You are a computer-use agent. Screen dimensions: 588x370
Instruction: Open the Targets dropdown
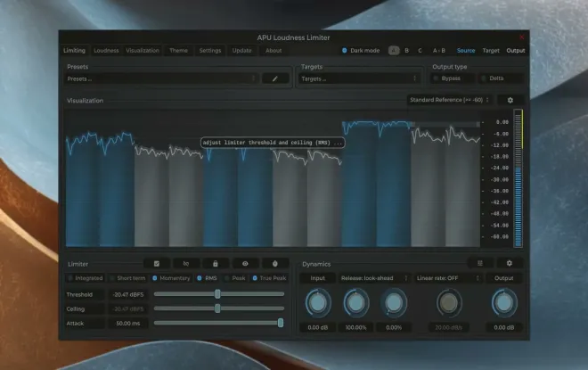pyautogui.click(x=359, y=78)
